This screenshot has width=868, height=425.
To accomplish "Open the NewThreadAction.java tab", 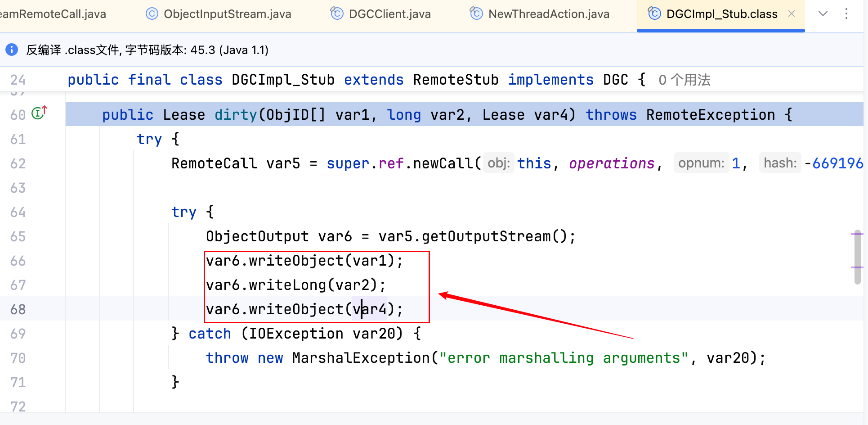I will pyautogui.click(x=548, y=14).
